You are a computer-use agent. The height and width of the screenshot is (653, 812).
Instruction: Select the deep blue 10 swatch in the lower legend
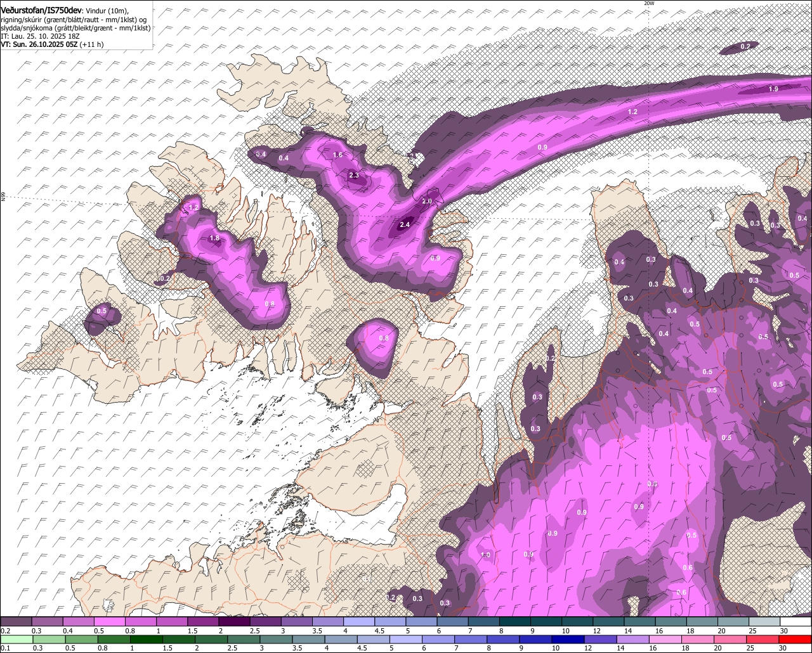(566, 638)
